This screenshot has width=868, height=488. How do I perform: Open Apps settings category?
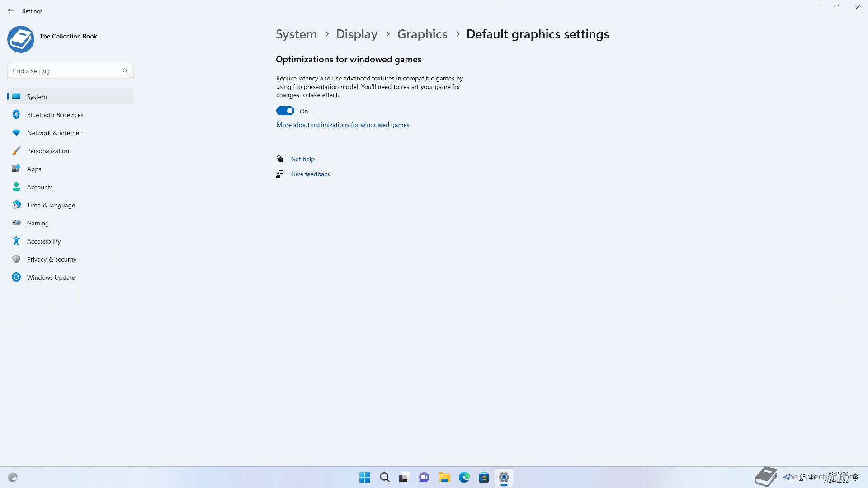pyautogui.click(x=71, y=169)
